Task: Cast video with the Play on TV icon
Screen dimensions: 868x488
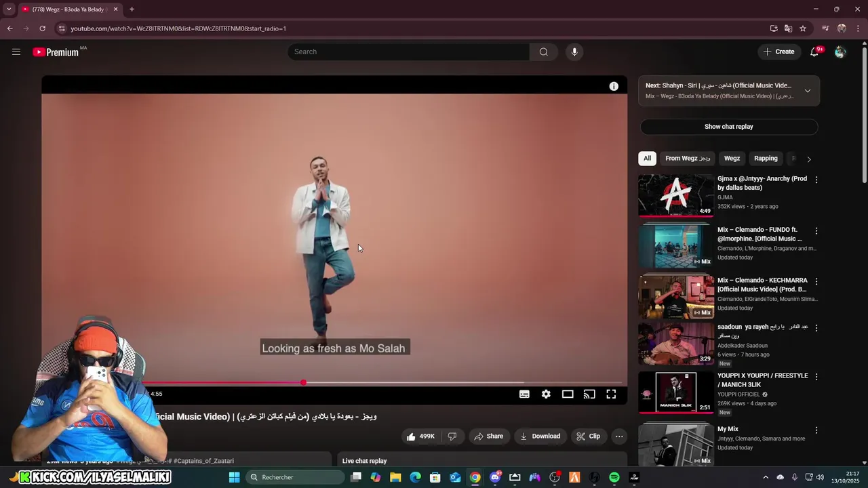Action: tap(589, 394)
